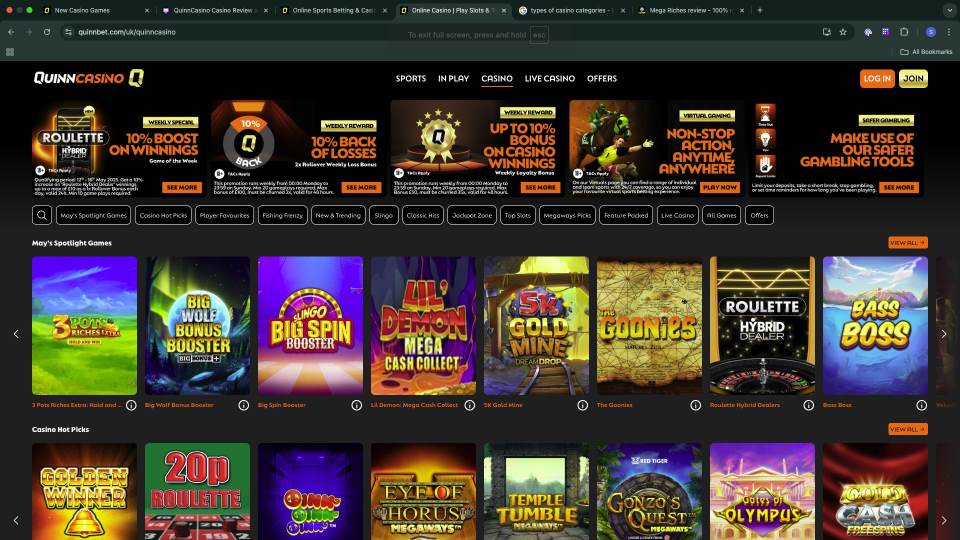Open the apps grid icon in bookmarks bar
Screen dimensions: 960x540
pos(10,52)
